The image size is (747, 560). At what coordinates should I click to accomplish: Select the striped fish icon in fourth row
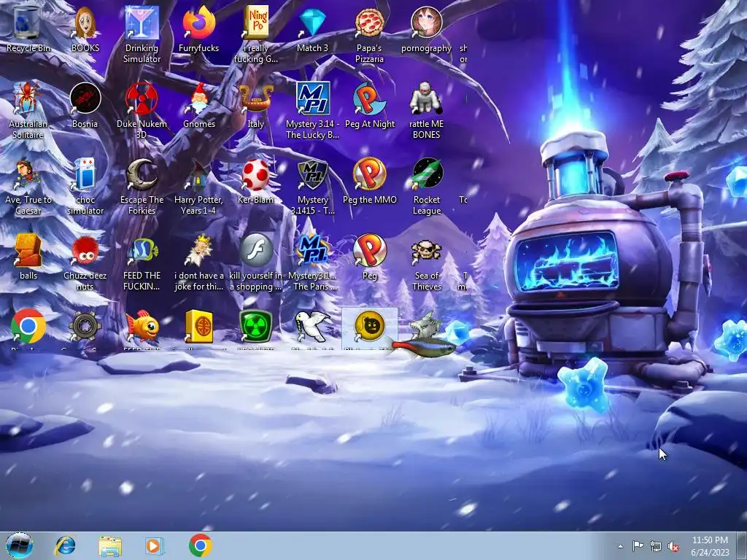coord(142,251)
